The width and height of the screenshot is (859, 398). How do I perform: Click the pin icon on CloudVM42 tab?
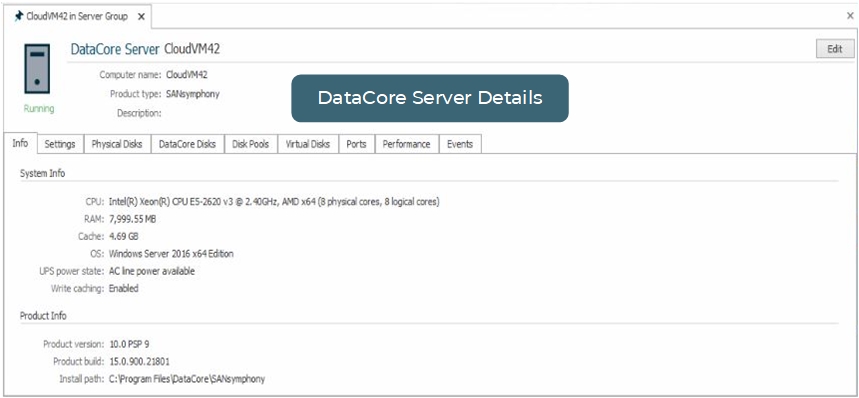20,16
